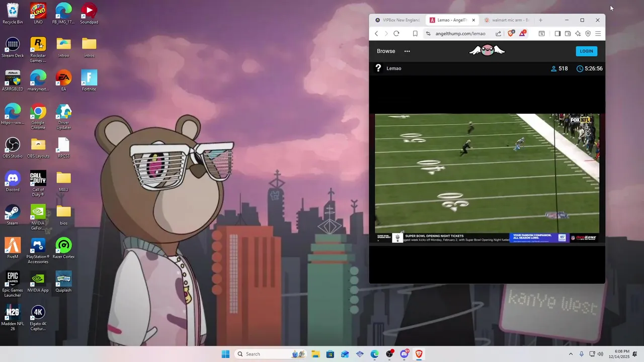Viewport: 644px width, 362px height.
Task: Open the Google Chrome shortcut
Action: (x=38, y=117)
